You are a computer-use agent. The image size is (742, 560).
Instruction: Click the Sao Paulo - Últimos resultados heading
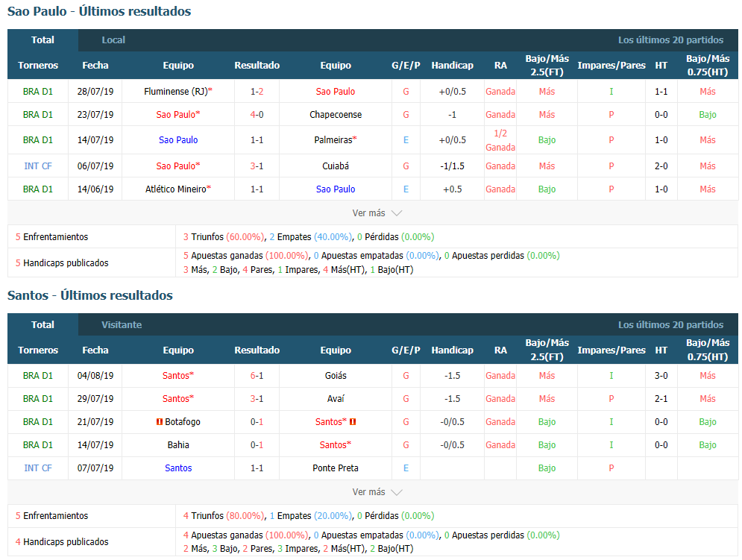pos(99,11)
